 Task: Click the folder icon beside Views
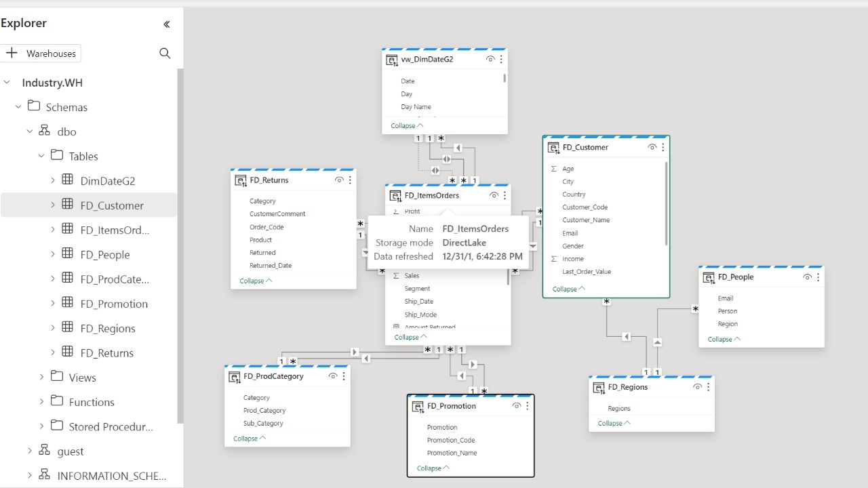pyautogui.click(x=56, y=376)
